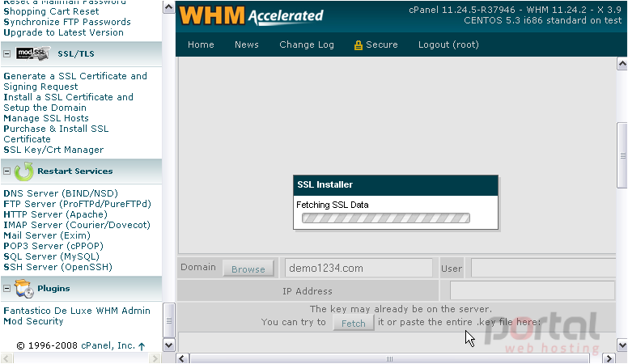Click HTTP Server (Apache) link
Viewport: 628px width, 364px height.
(55, 214)
